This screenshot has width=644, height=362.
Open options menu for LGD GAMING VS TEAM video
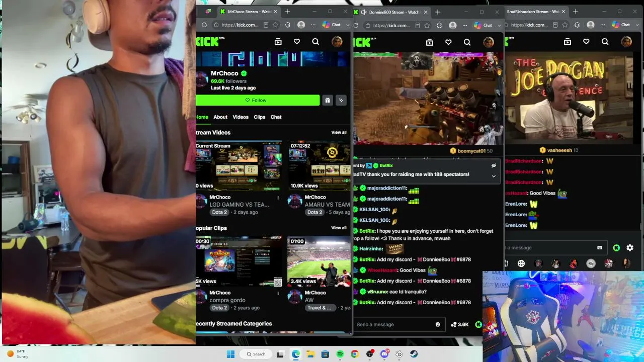point(278,198)
